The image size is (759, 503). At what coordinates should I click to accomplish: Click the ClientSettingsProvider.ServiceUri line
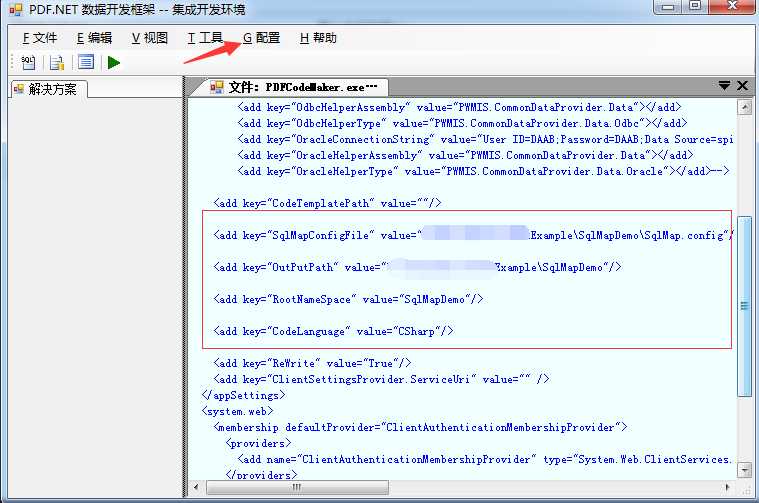pyautogui.click(x=381, y=379)
